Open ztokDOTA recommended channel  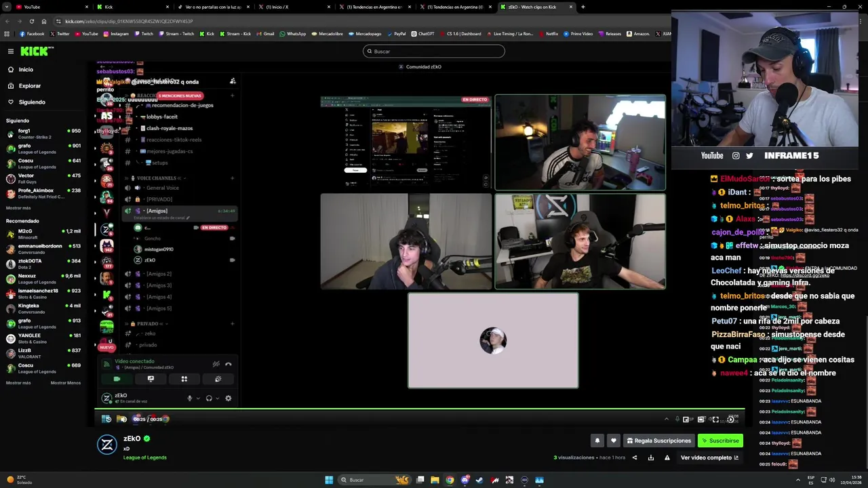43,264
